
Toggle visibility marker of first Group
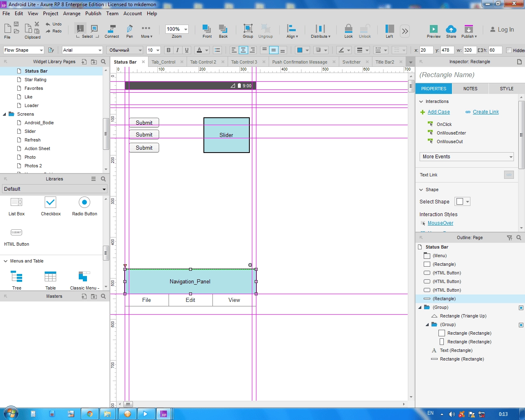(521, 308)
